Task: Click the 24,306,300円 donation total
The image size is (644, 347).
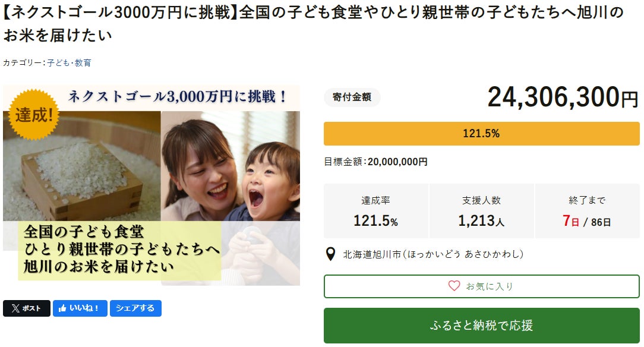Action: 562,97
